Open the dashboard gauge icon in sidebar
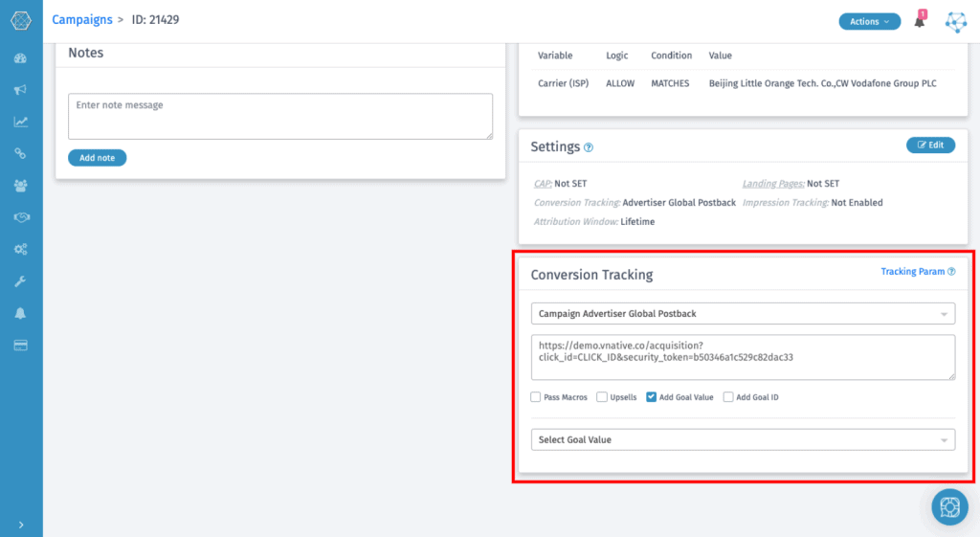 click(x=20, y=58)
